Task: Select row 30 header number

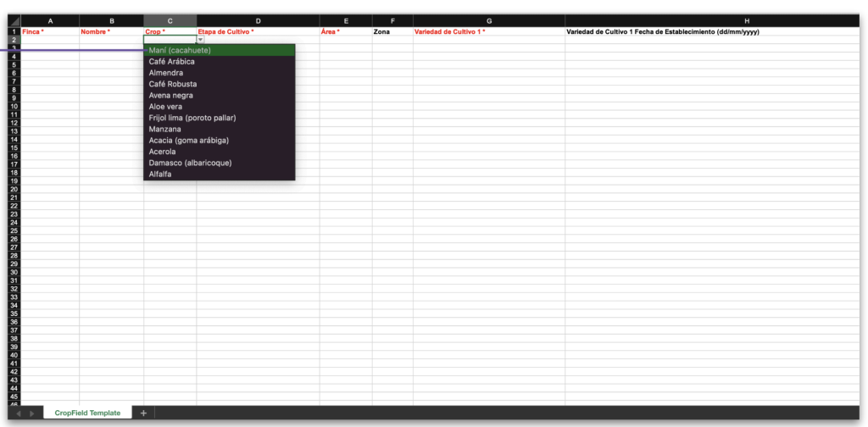Action: click(x=14, y=272)
